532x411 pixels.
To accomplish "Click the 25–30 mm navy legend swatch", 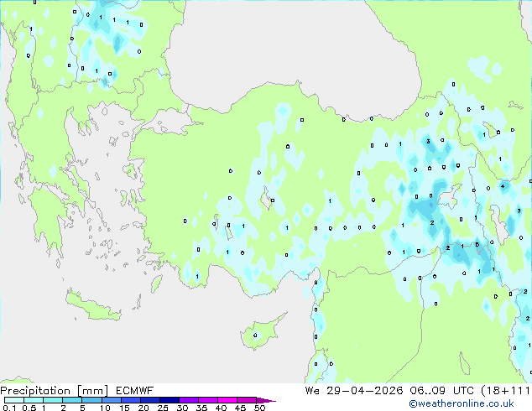I will click(169, 400).
